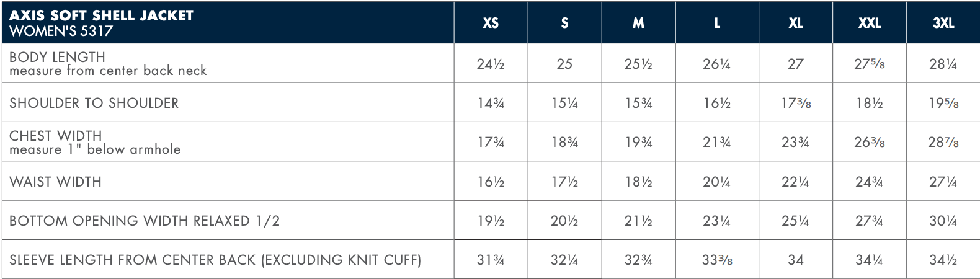Select Bottom Opening Width Relaxed label

[x=145, y=221]
